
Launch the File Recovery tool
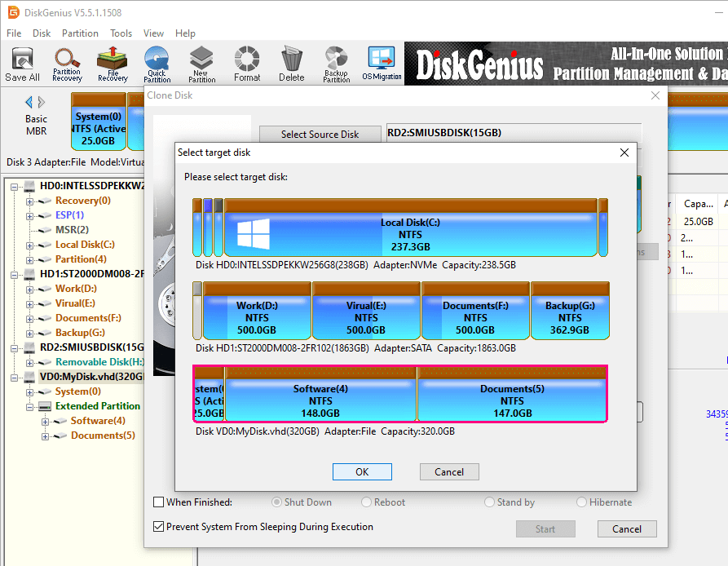113,64
